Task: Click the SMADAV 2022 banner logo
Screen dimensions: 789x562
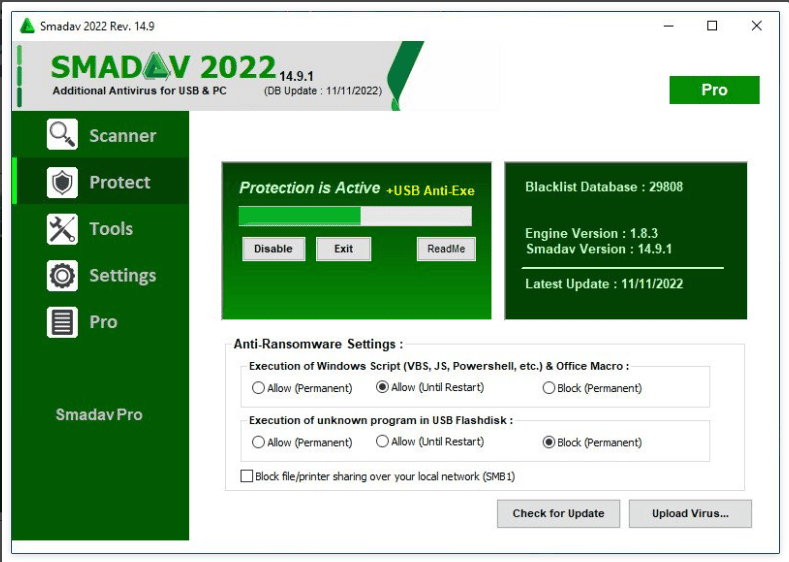Action: coord(164,67)
